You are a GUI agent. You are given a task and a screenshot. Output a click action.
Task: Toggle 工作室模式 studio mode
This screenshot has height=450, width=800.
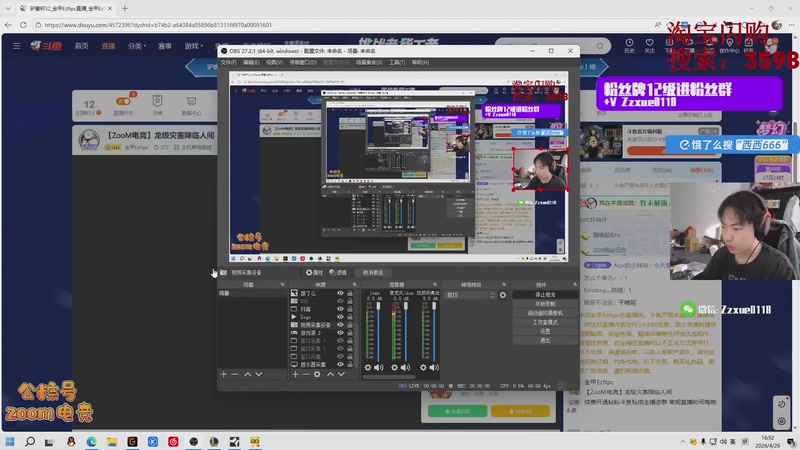545,322
